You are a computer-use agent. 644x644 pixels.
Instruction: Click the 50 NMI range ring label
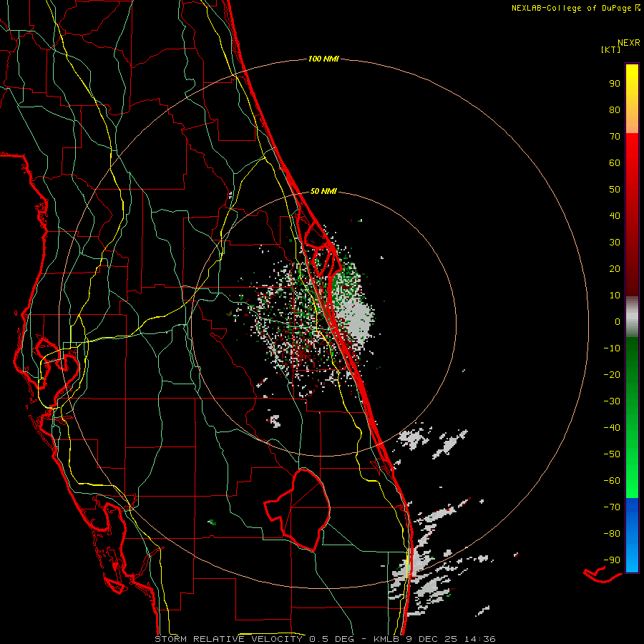323,191
